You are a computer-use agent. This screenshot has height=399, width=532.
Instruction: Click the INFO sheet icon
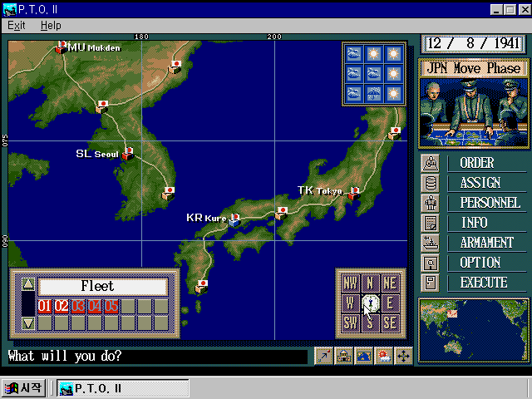pos(431,223)
